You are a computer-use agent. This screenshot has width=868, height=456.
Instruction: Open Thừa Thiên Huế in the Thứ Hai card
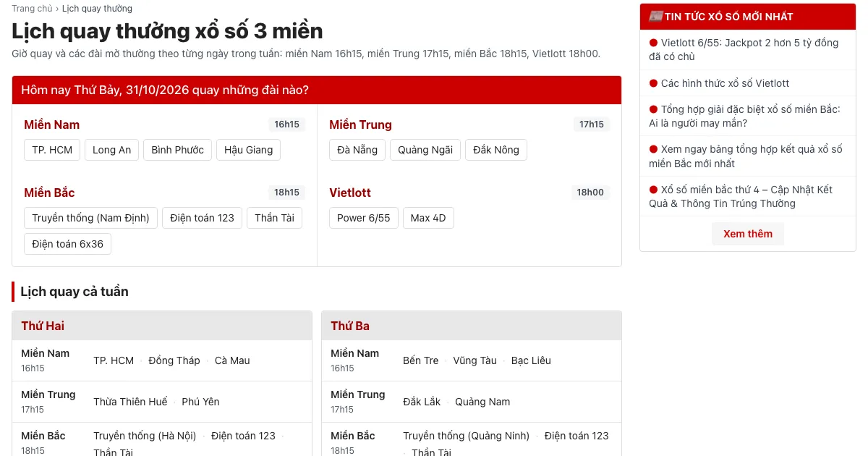click(130, 402)
